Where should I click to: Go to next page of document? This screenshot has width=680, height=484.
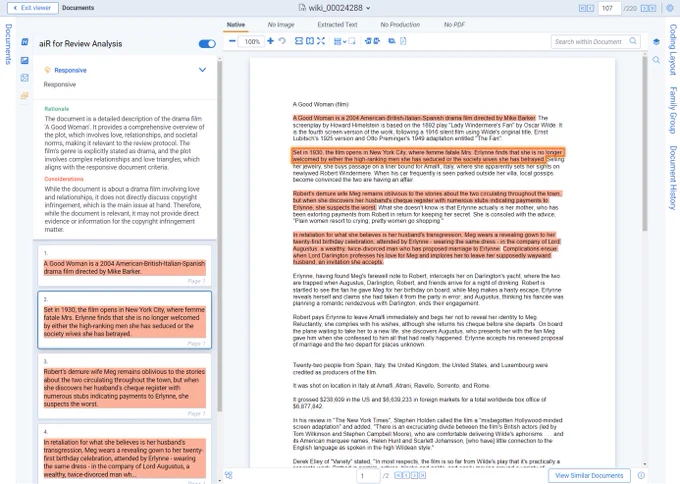[x=414, y=475]
